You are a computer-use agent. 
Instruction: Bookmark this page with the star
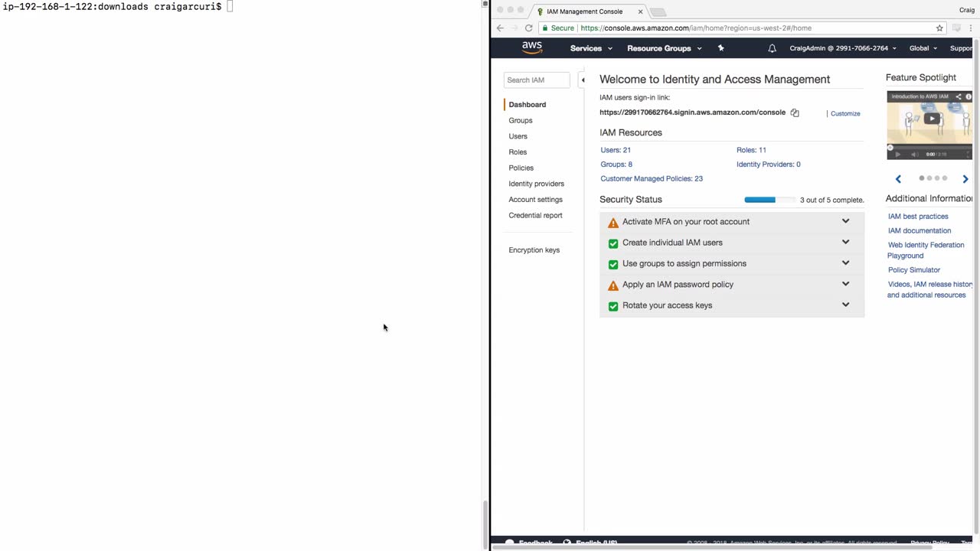click(939, 28)
